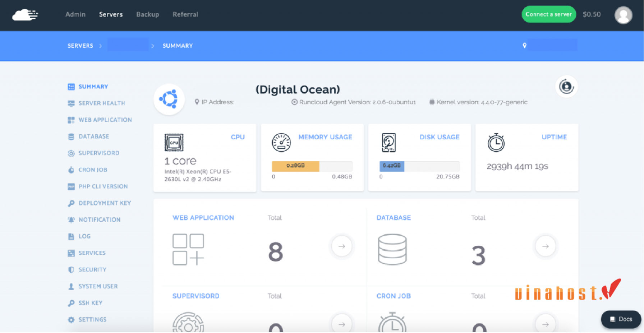Click the memory usage progress bar
Image resolution: width=644 pixels, height=333 pixels.
[312, 166]
